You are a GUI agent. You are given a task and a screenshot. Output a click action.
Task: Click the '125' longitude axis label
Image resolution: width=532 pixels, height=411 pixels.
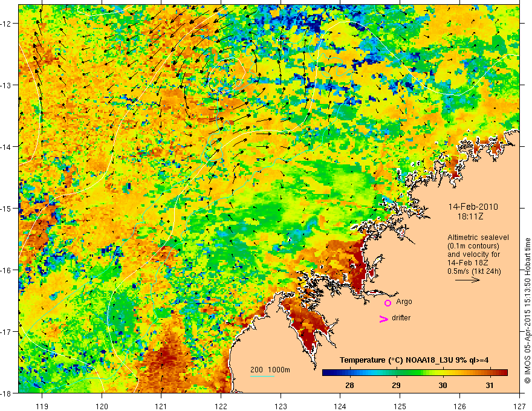[x=400, y=406]
